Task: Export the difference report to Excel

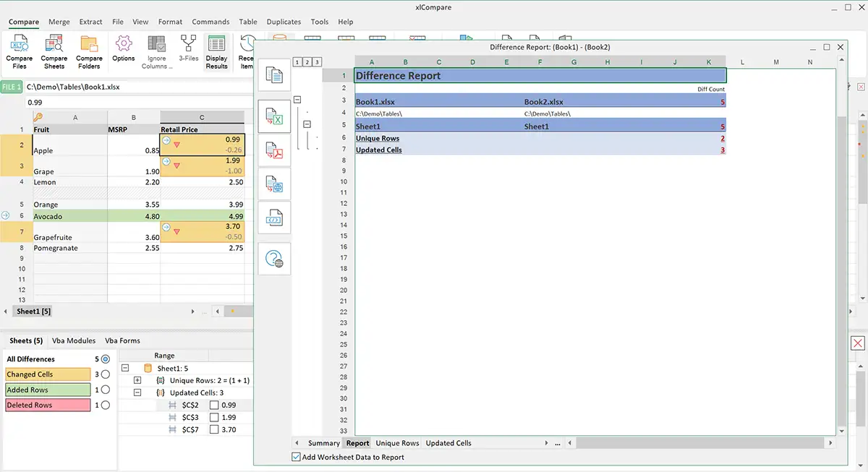Action: tap(274, 116)
